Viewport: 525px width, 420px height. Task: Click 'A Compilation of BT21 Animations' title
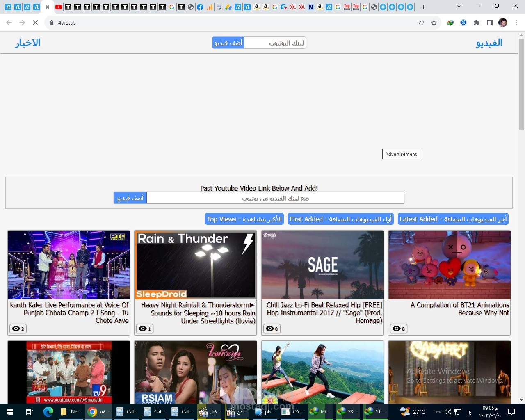(460, 309)
